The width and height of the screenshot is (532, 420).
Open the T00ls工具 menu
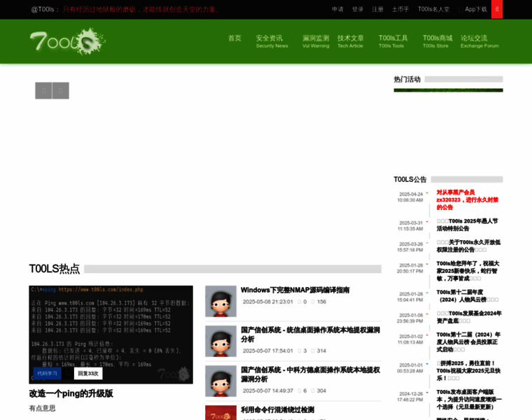click(x=393, y=41)
